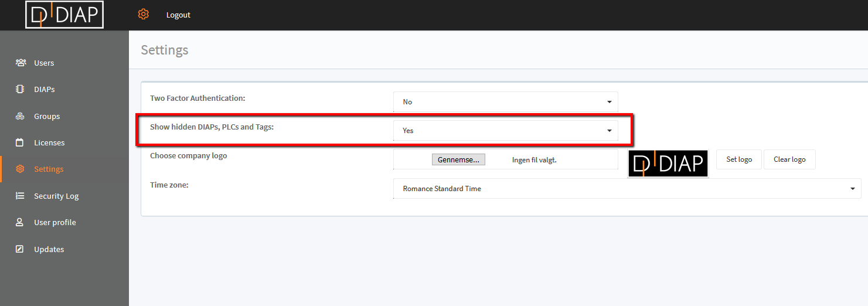This screenshot has width=868, height=306.
Task: Open Show hidden DIAPs, PLCs and Tags dropdown
Action: [505, 130]
